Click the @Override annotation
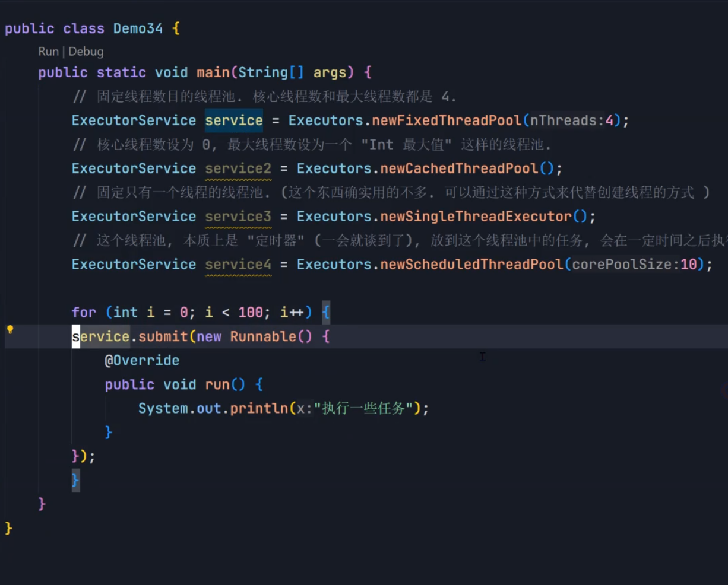Image resolution: width=728 pixels, height=585 pixels. (141, 360)
